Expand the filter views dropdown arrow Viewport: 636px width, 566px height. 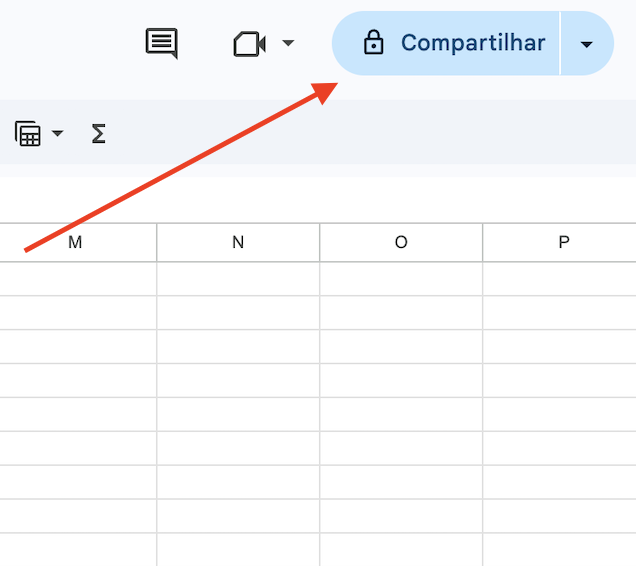57,133
